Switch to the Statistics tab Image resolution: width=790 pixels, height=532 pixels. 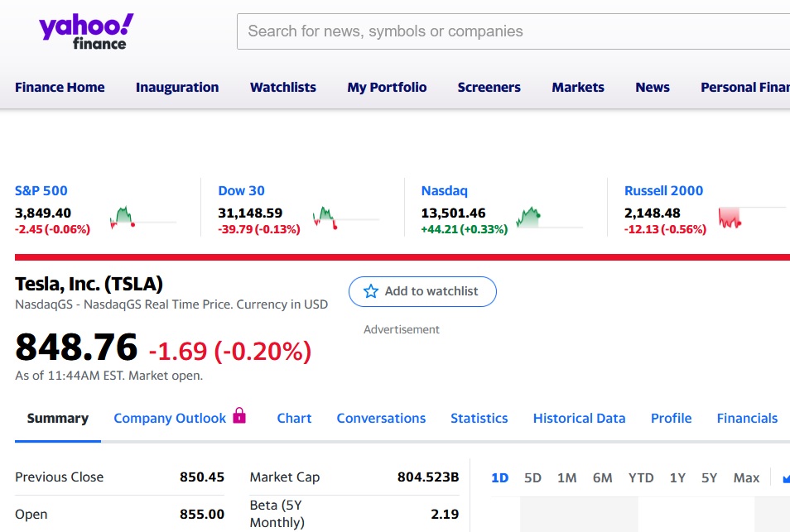(479, 419)
